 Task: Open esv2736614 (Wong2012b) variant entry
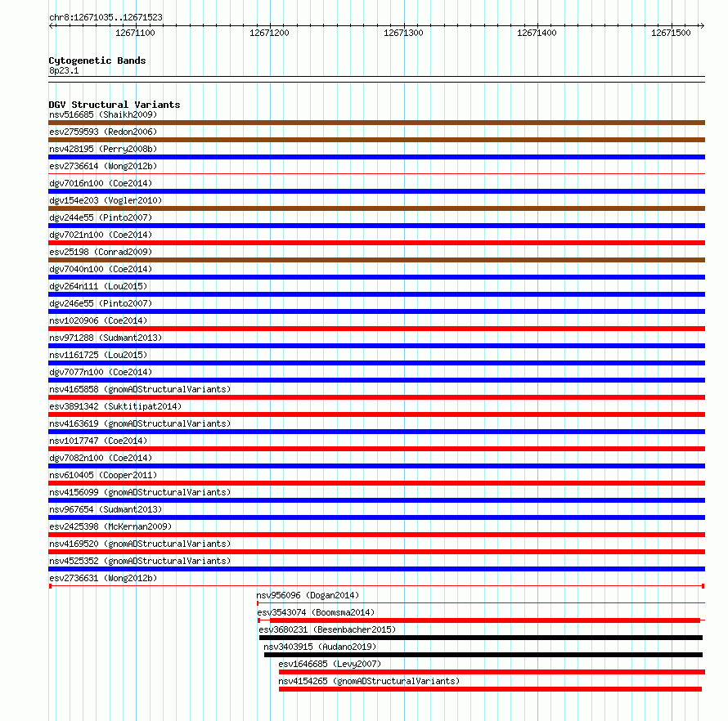click(103, 166)
